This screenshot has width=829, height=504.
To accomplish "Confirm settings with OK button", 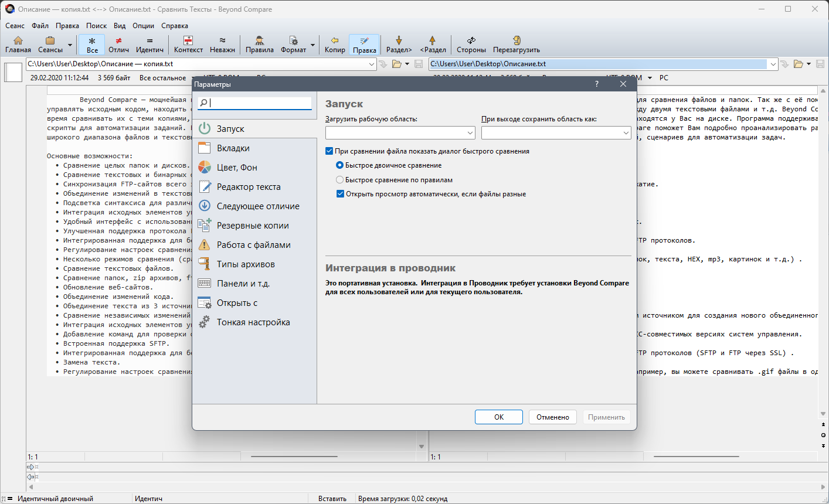I will click(x=499, y=417).
